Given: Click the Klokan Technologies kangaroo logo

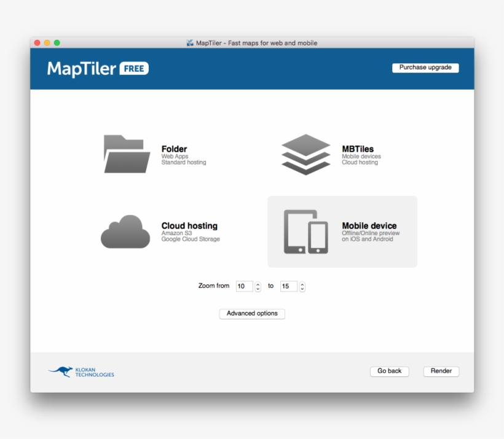Looking at the screenshot, I should (x=81, y=372).
